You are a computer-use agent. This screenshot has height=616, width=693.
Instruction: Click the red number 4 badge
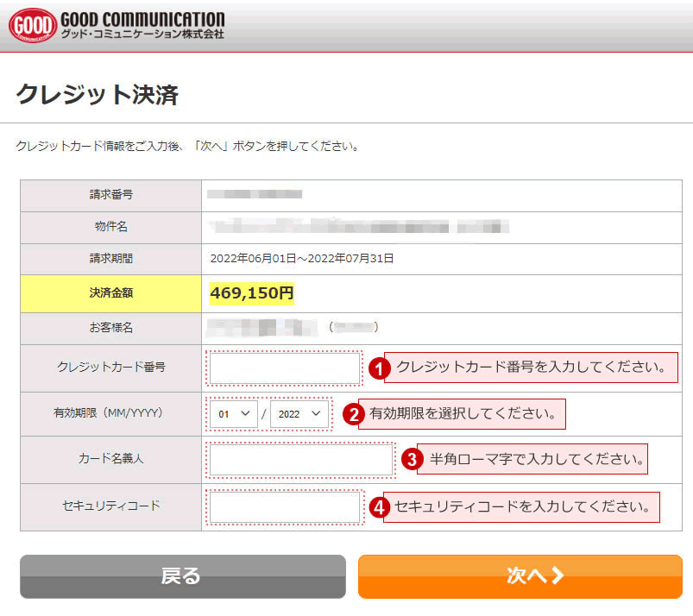(x=377, y=507)
